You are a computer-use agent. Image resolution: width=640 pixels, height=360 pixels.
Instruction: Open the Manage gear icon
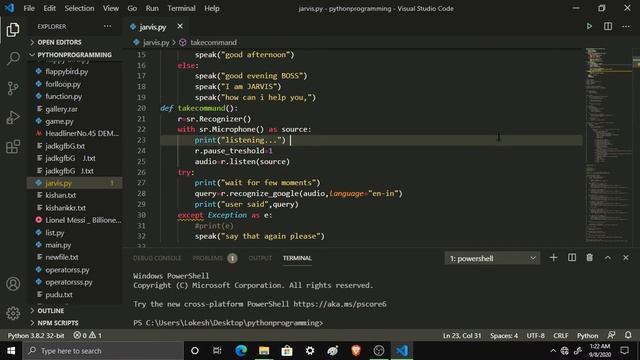pos(13,313)
